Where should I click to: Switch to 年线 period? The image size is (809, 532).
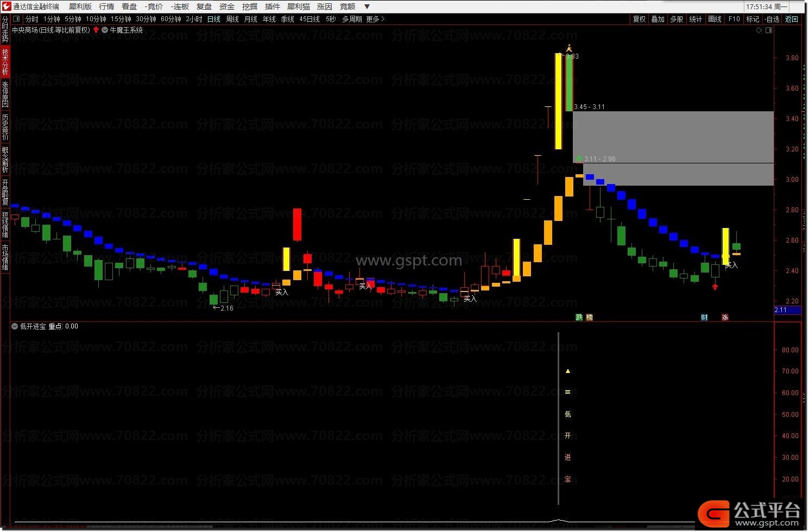pos(269,19)
